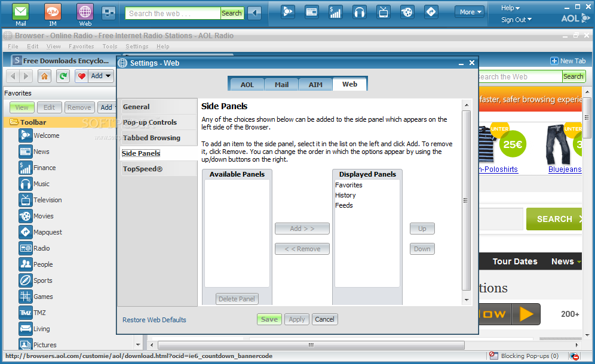The width and height of the screenshot is (595, 364).
Task: Open the Television icon in top toolbar
Action: 384,12
